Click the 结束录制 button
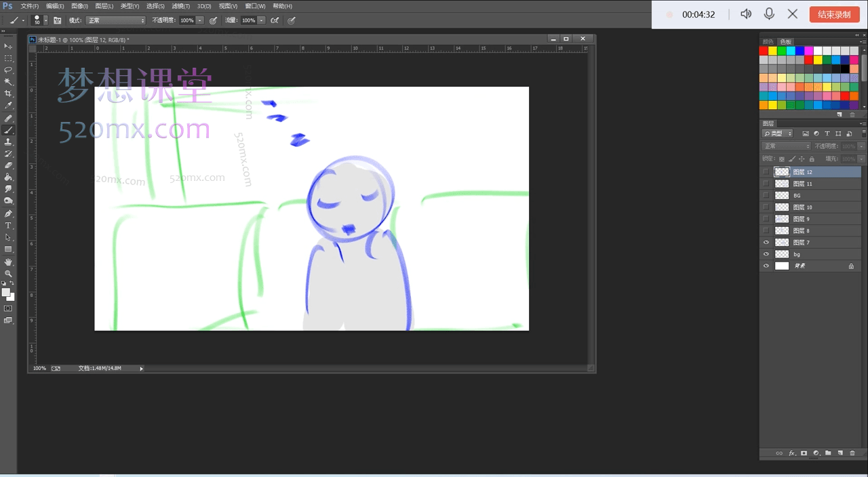The width and height of the screenshot is (868, 477). click(x=834, y=14)
